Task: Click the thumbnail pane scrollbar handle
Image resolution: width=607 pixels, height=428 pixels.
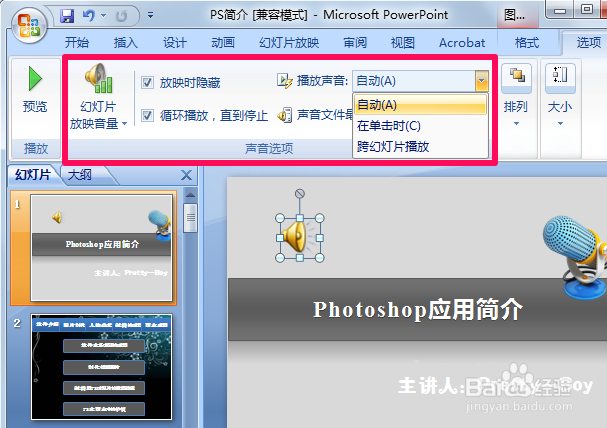Action: coord(190,217)
